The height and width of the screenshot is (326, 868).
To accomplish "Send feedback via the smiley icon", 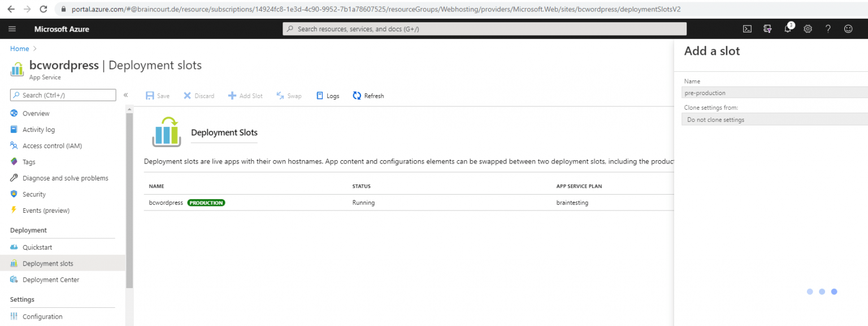I will [x=848, y=29].
